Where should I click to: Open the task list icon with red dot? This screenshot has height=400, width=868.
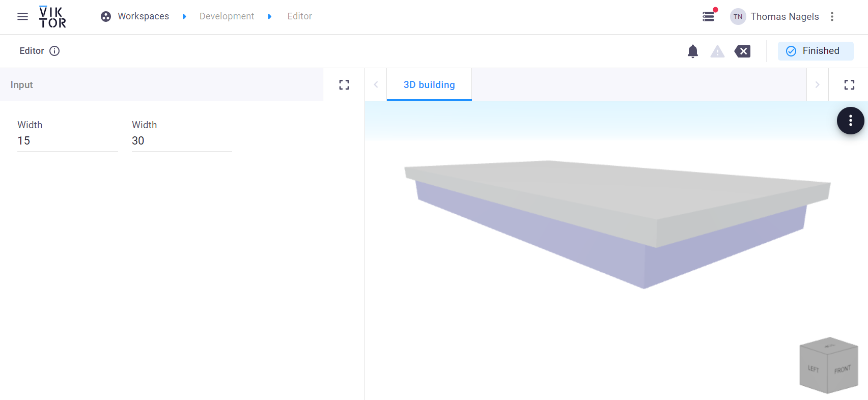pyautogui.click(x=708, y=17)
